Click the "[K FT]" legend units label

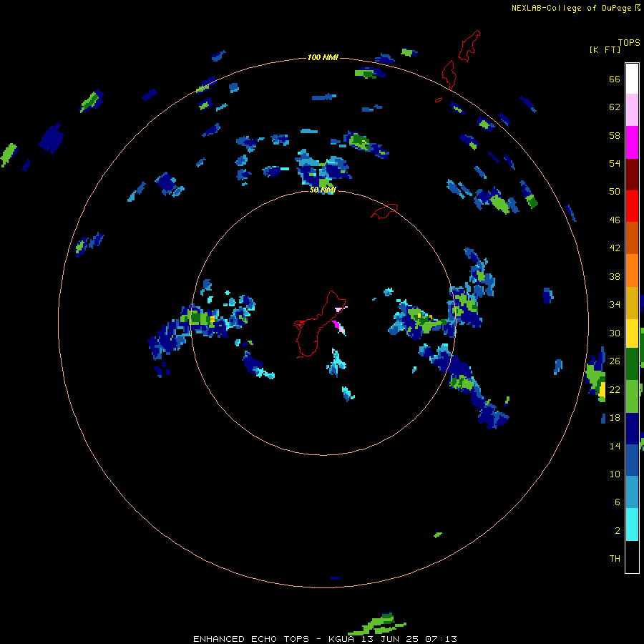[605, 49]
